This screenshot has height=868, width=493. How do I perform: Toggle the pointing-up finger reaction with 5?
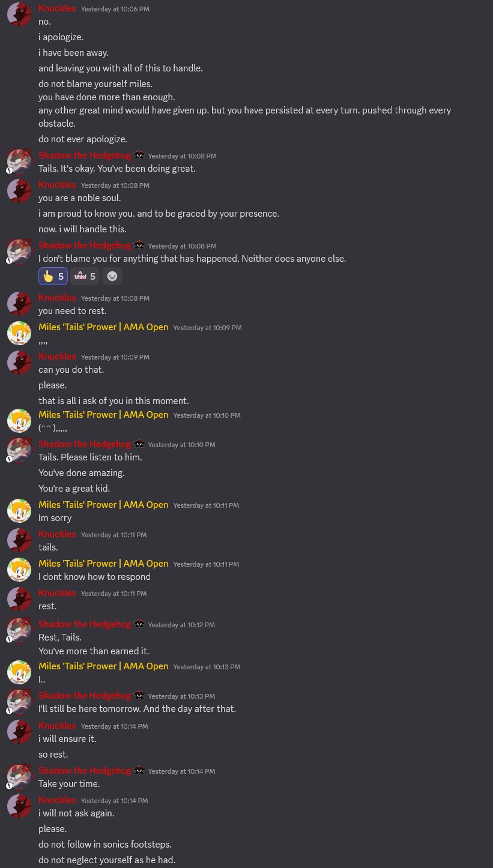point(53,276)
